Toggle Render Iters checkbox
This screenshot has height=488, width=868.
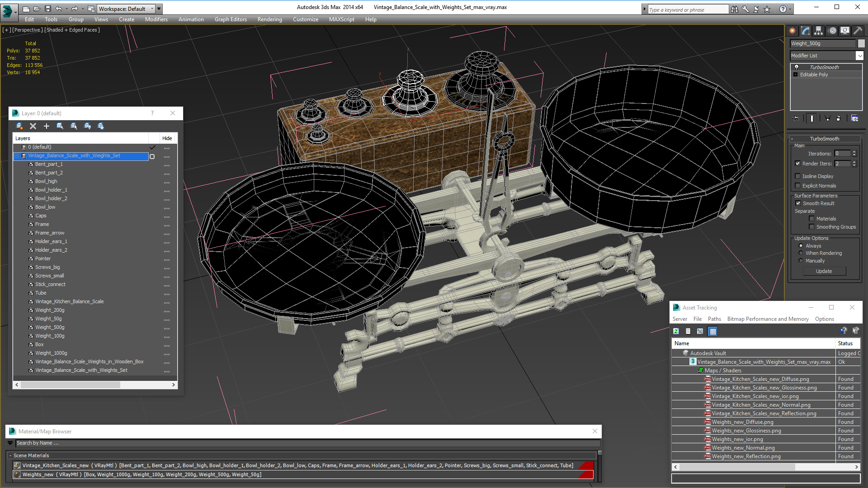tap(797, 164)
